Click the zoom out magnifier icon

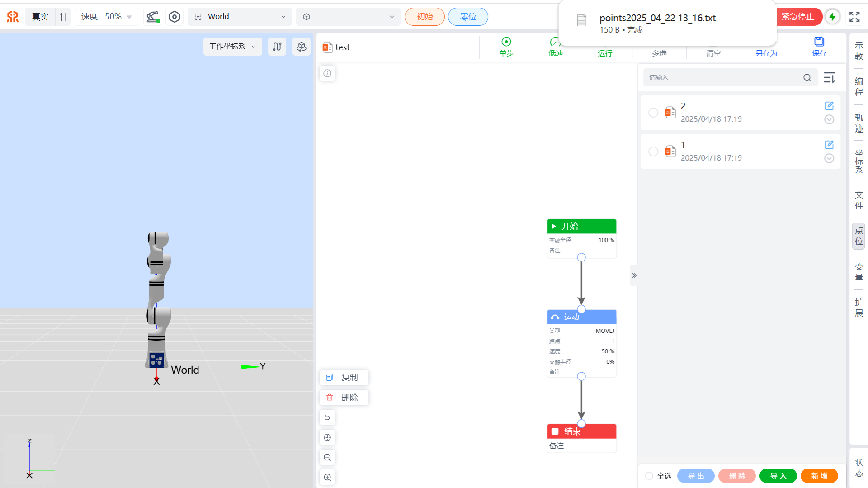pos(327,457)
